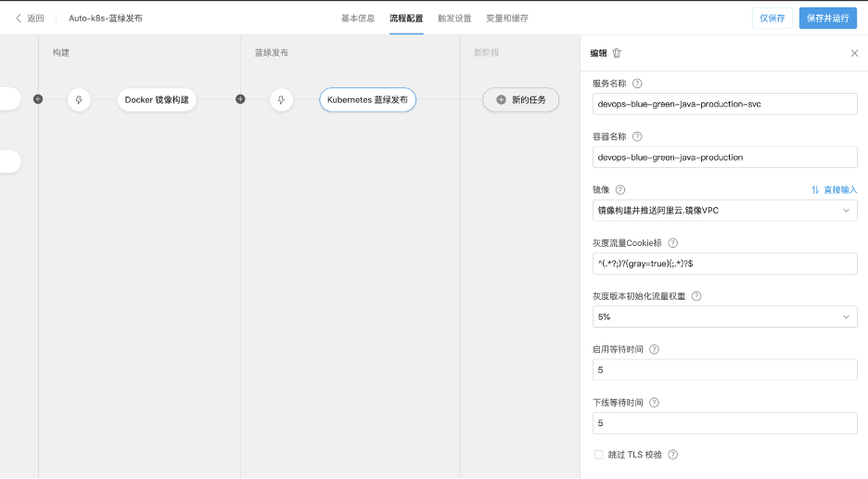Edit the 灰度流量Cookie标 regex field
The height and width of the screenshot is (479, 868).
[x=724, y=264]
